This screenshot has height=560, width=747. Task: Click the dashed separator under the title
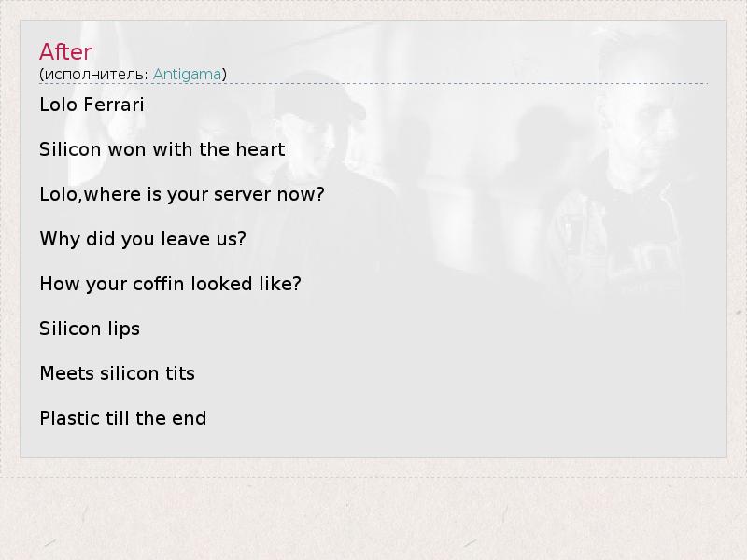[373, 84]
